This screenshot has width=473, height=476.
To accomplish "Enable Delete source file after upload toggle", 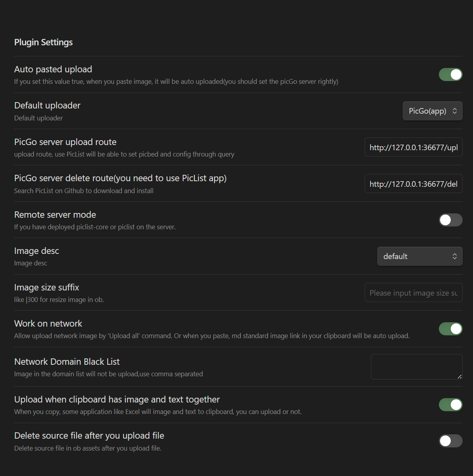I will tap(450, 441).
